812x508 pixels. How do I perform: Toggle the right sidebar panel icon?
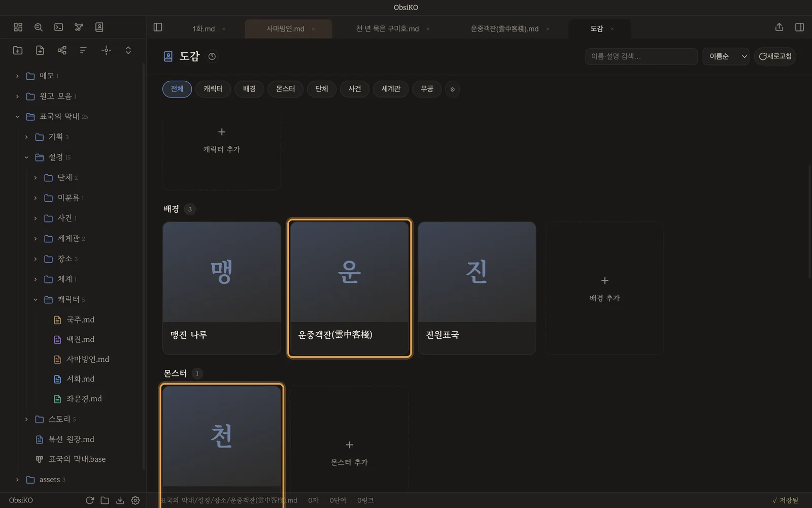pos(799,27)
